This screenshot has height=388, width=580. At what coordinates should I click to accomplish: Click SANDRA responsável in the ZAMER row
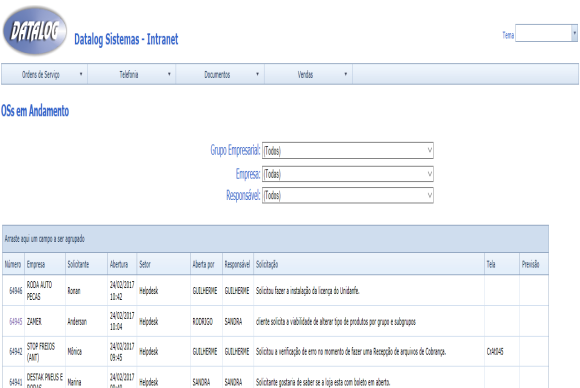233,321
